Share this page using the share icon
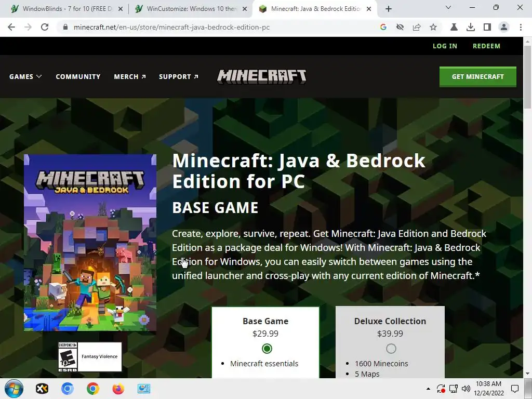Viewport: 532px width, 399px height. pyautogui.click(x=417, y=27)
